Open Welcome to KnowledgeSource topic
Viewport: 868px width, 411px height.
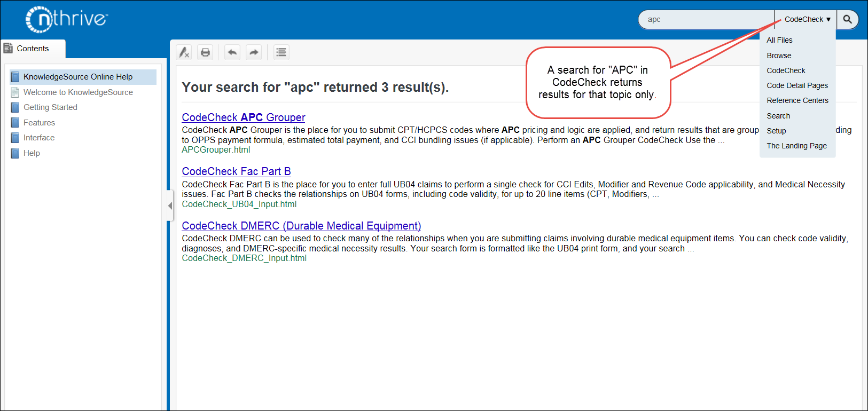(78, 92)
